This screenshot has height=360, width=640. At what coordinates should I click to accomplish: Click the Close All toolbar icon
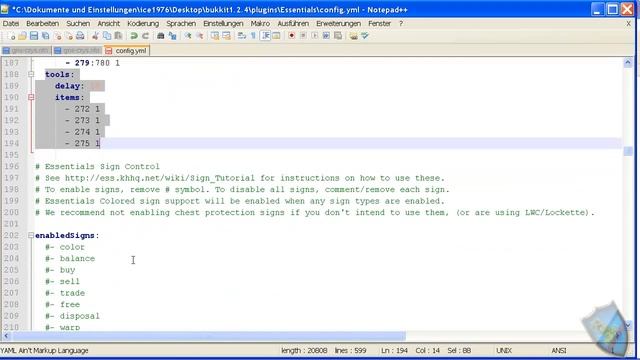[x=69, y=36]
